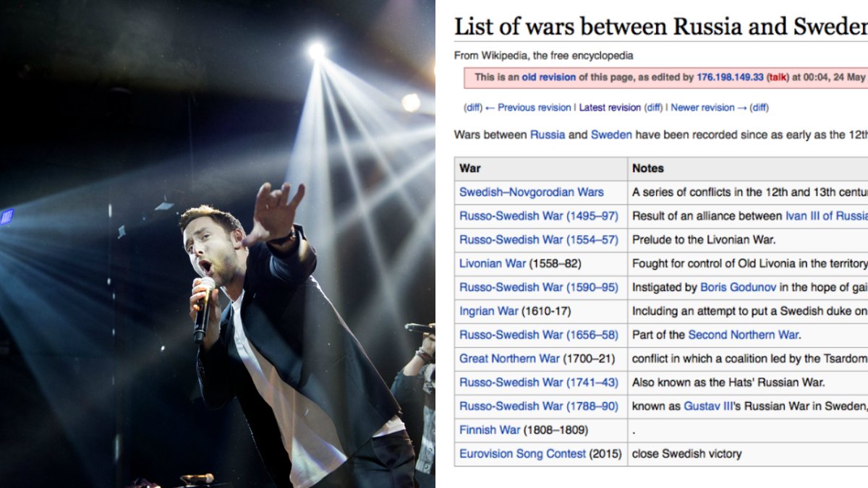Open the Great Northern War link
Screen dimensions: 868x488
tap(509, 359)
